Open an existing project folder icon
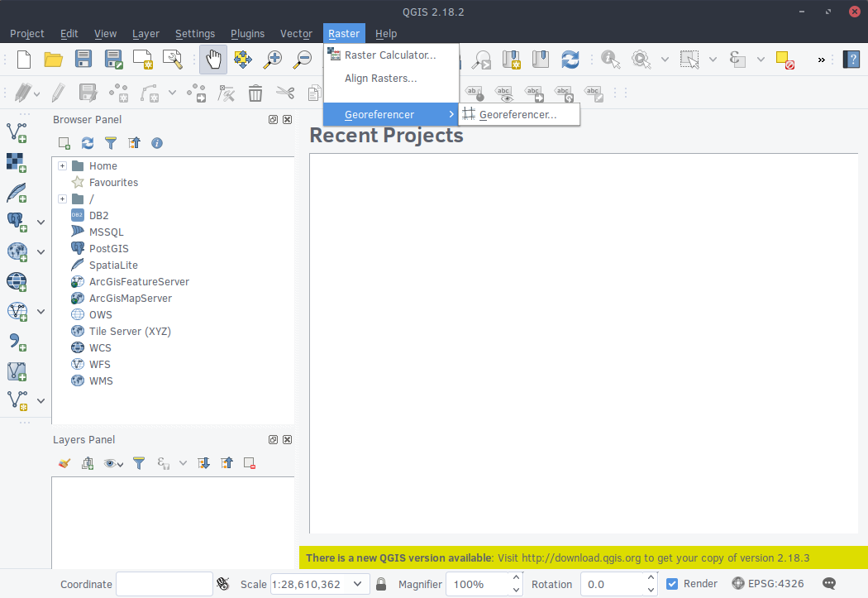This screenshot has width=868, height=598. tap(54, 60)
